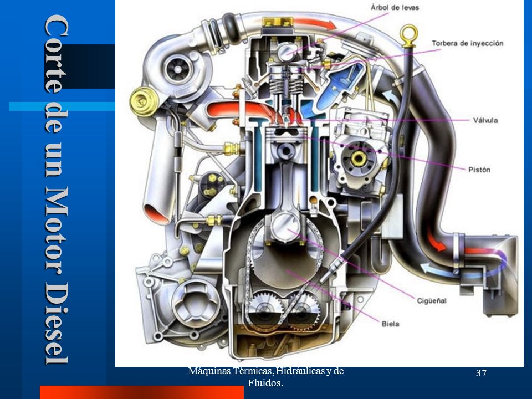The height and width of the screenshot is (399, 532).
Task: Click the slide number 37
Action: pyautogui.click(x=481, y=373)
